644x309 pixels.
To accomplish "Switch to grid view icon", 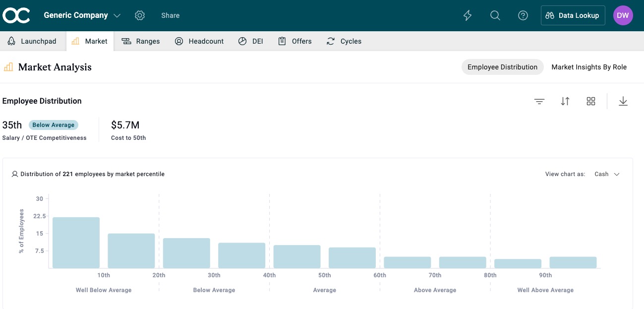I will coord(590,101).
